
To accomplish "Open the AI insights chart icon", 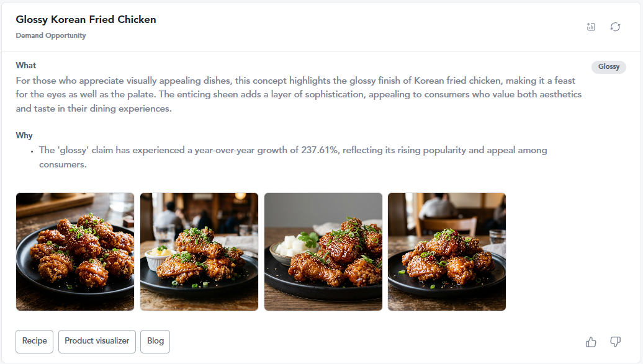I will (591, 27).
